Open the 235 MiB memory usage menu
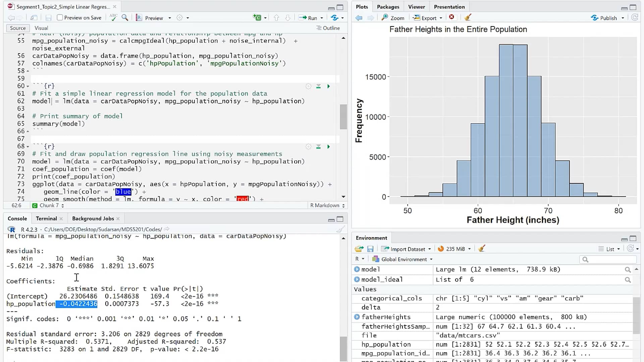The width and height of the screenshot is (644, 362). point(454,249)
